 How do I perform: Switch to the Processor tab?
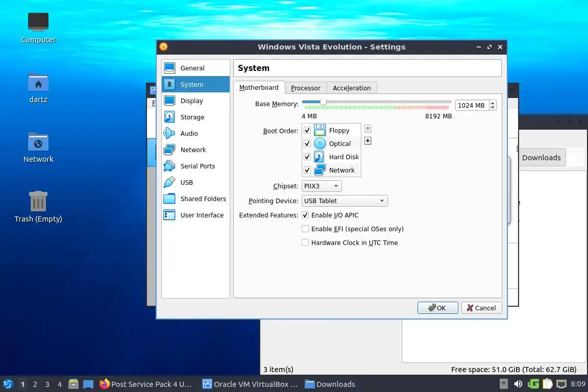(306, 88)
